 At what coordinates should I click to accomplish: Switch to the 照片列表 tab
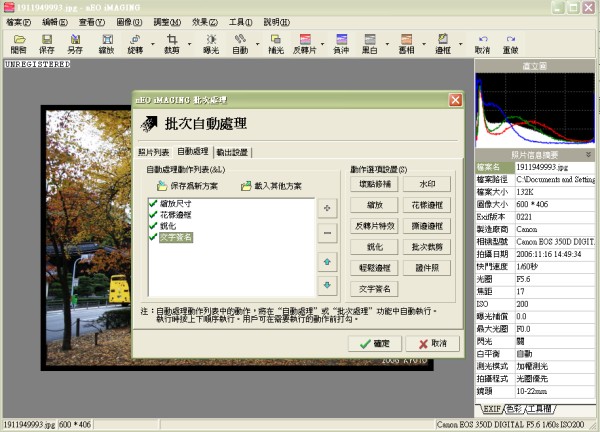pyautogui.click(x=153, y=152)
